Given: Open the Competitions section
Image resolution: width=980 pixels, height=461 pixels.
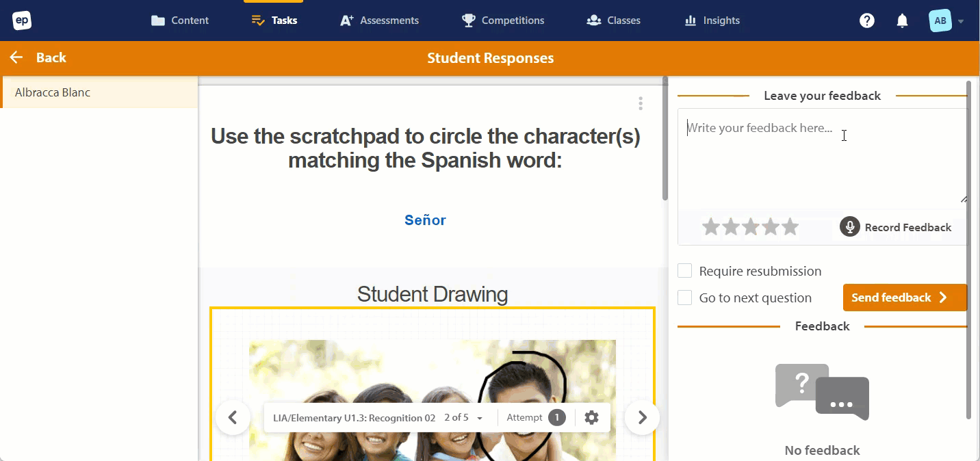Looking at the screenshot, I should click(x=503, y=21).
